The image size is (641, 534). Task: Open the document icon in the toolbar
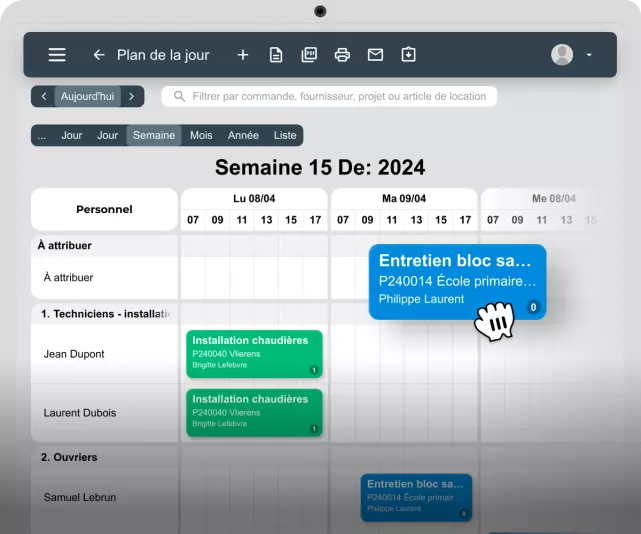tap(276, 55)
